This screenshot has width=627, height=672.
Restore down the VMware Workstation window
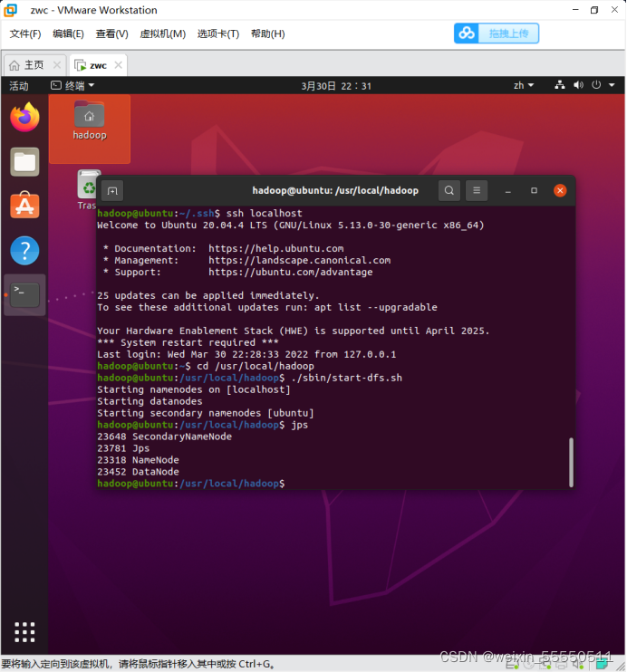click(594, 9)
